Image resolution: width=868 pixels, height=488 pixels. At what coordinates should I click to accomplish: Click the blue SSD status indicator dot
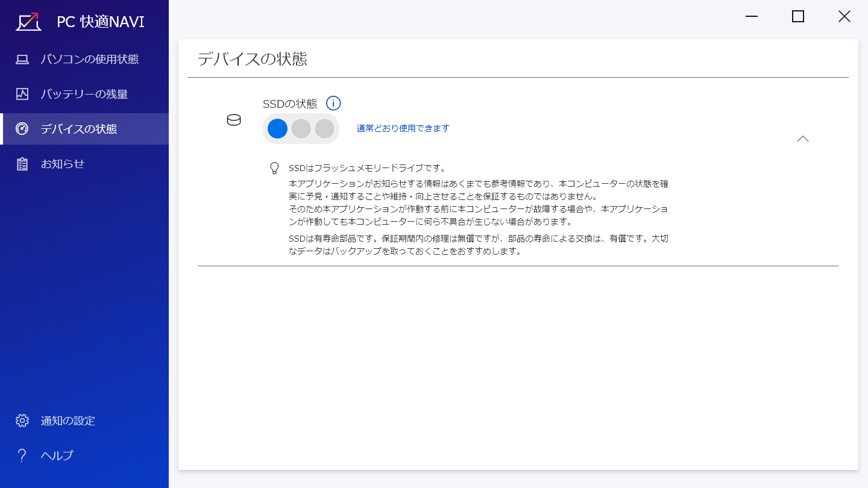[277, 129]
